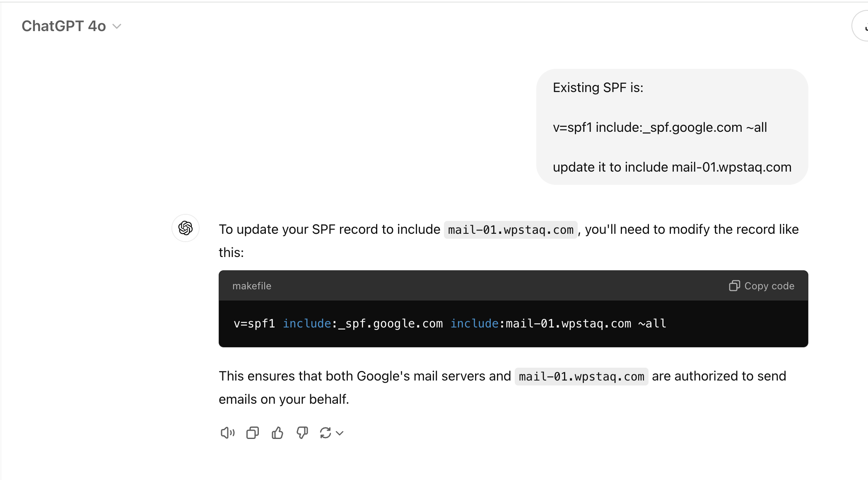Viewport: 868px width, 480px height.
Task: Give the response a thumbs up
Action: click(x=277, y=433)
